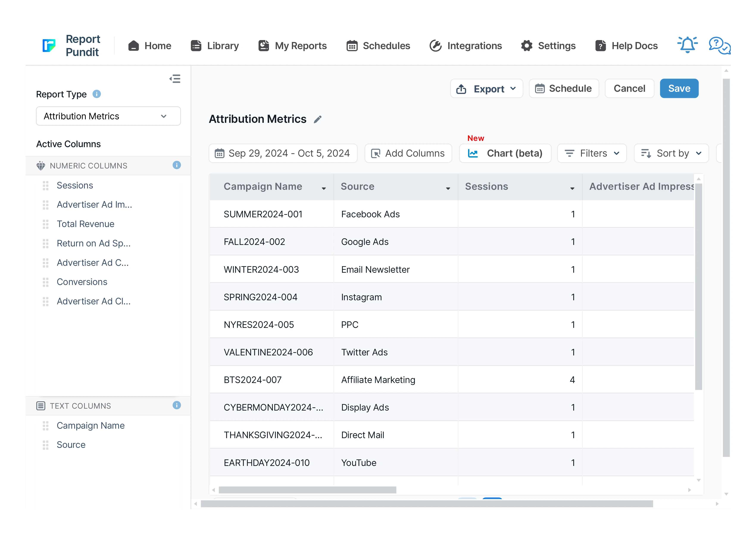Collapse the sidebar using the panel icon
The width and height of the screenshot is (756, 534).
click(175, 79)
